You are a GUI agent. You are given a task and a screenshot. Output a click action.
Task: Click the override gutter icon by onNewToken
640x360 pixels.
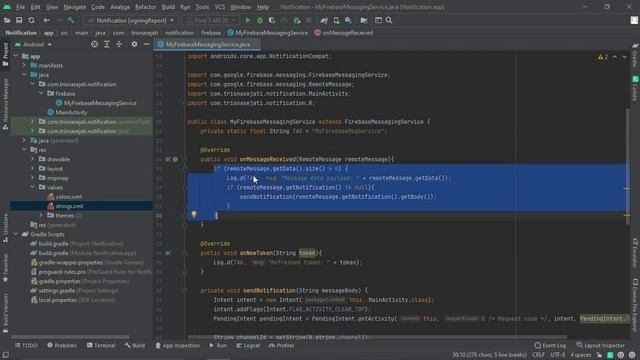tap(168, 253)
